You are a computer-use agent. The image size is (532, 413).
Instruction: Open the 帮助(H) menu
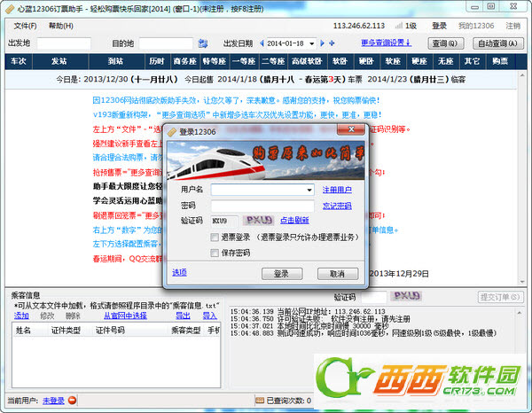61,26
